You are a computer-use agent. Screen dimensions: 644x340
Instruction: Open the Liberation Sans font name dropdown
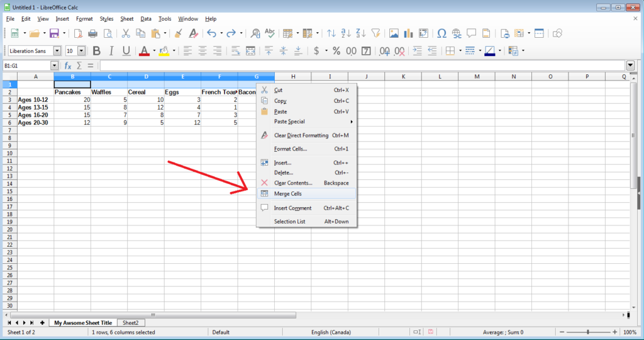57,51
